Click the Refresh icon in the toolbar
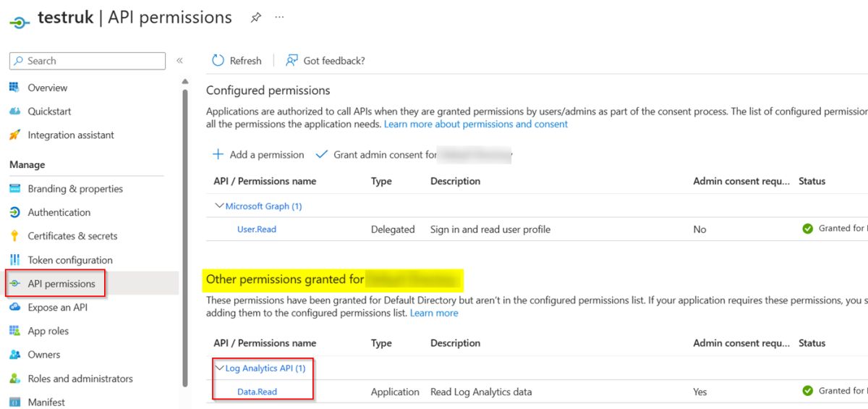 [218, 61]
